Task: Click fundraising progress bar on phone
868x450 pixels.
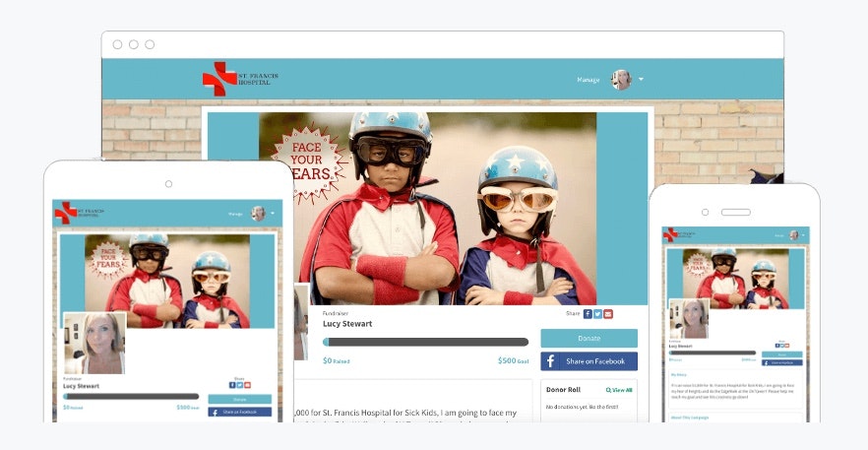Action: click(x=712, y=353)
